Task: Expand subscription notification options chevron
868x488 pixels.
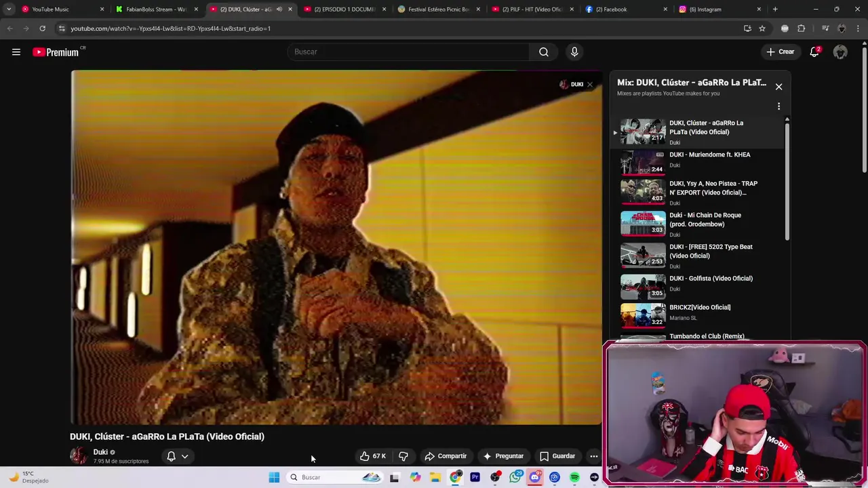Action: [x=184, y=456]
